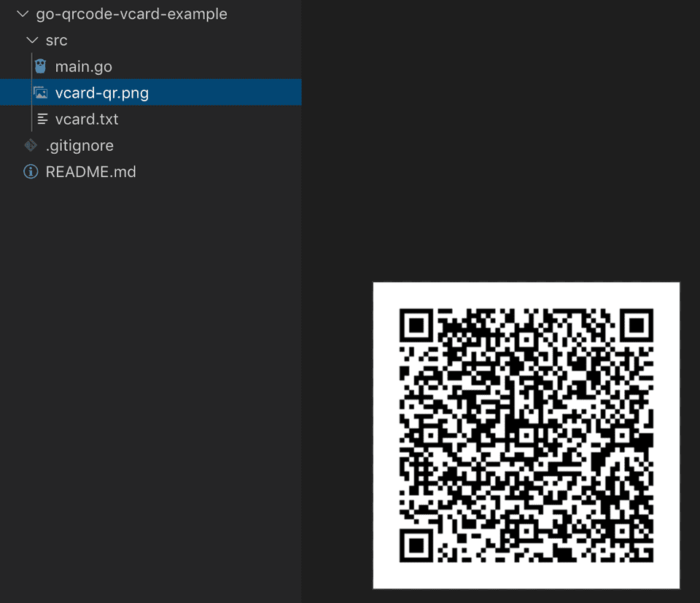This screenshot has height=603, width=700.
Task: Click the git icon beside .gitignore
Action: [x=31, y=145]
